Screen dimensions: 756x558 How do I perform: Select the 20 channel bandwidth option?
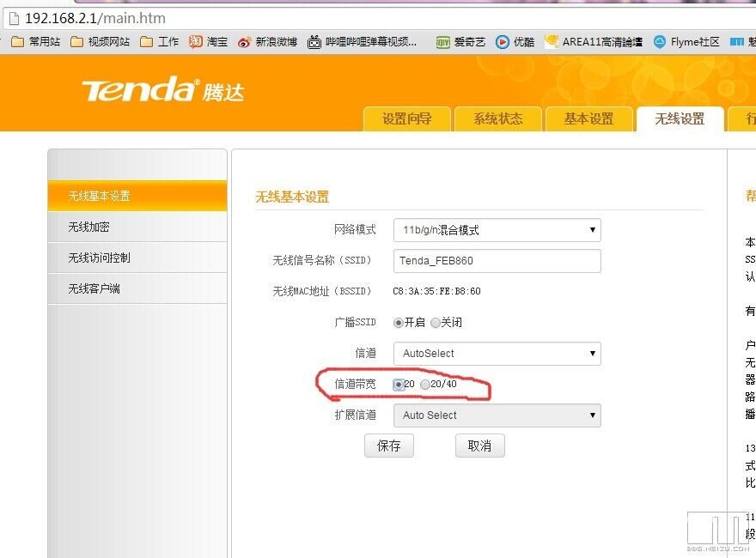[x=399, y=385]
